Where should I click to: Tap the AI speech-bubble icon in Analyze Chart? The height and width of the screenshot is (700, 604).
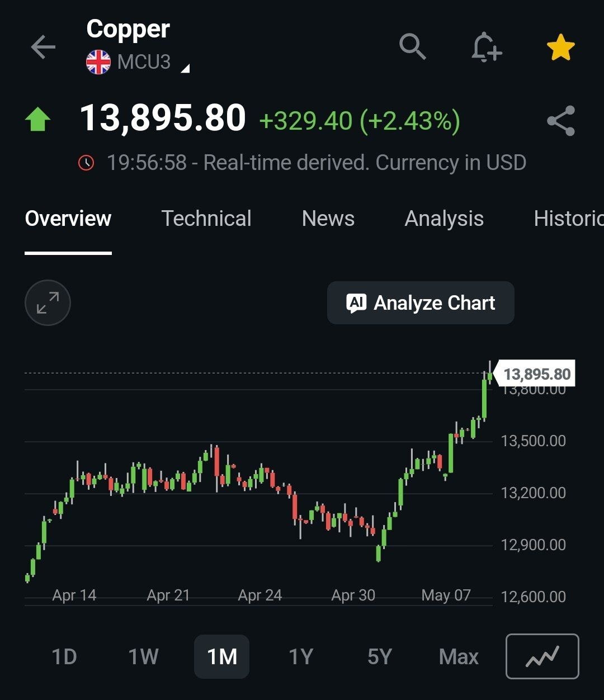(356, 303)
